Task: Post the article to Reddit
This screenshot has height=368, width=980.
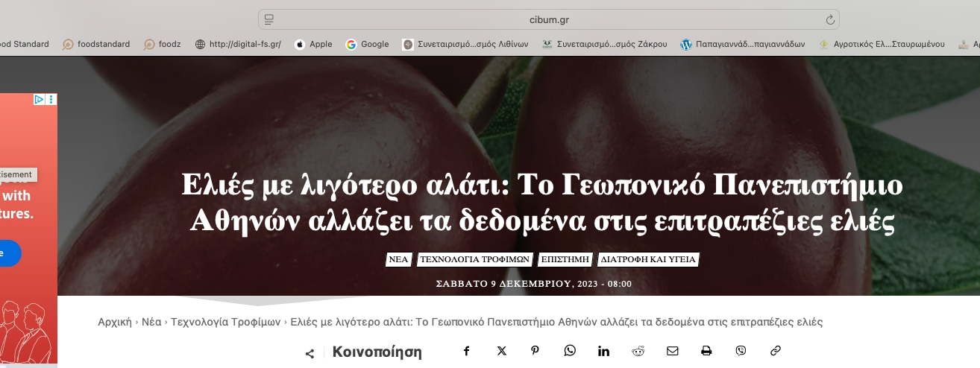Action: [x=638, y=351]
